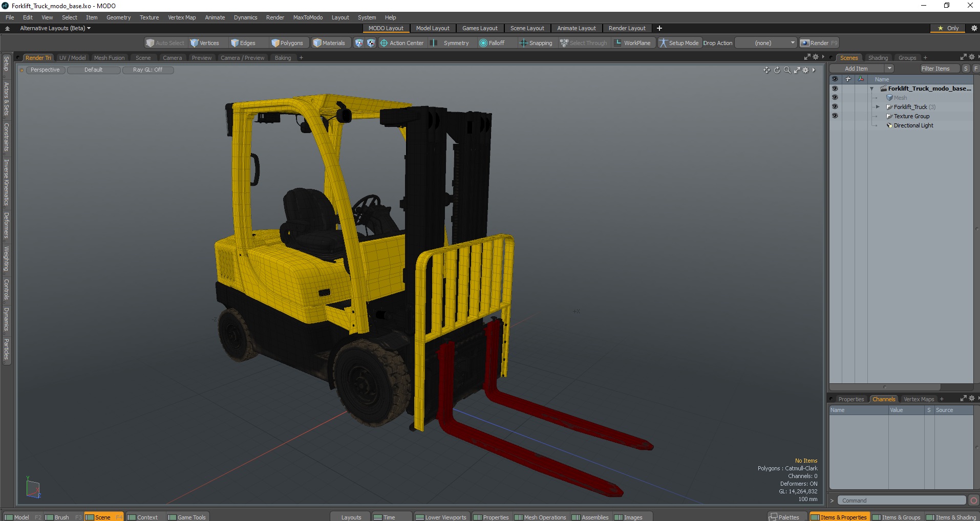The width and height of the screenshot is (980, 521).
Task: Toggle visibility of Forklift_Truck_modo_base scene
Action: click(835, 88)
